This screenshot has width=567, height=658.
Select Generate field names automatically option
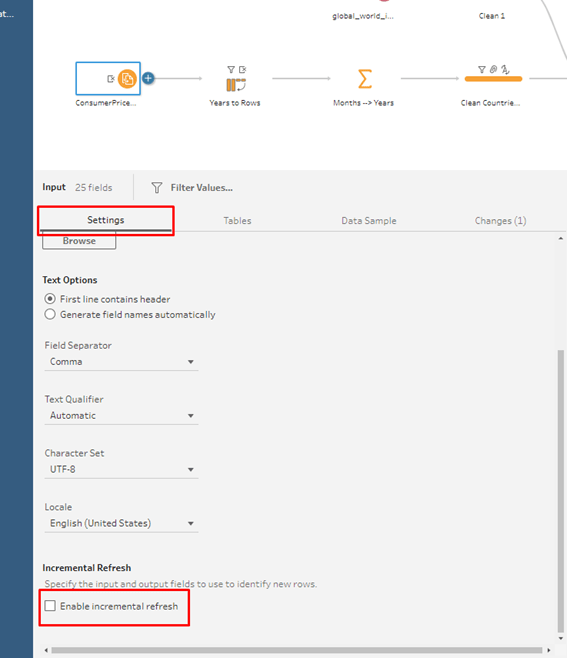[130, 315]
